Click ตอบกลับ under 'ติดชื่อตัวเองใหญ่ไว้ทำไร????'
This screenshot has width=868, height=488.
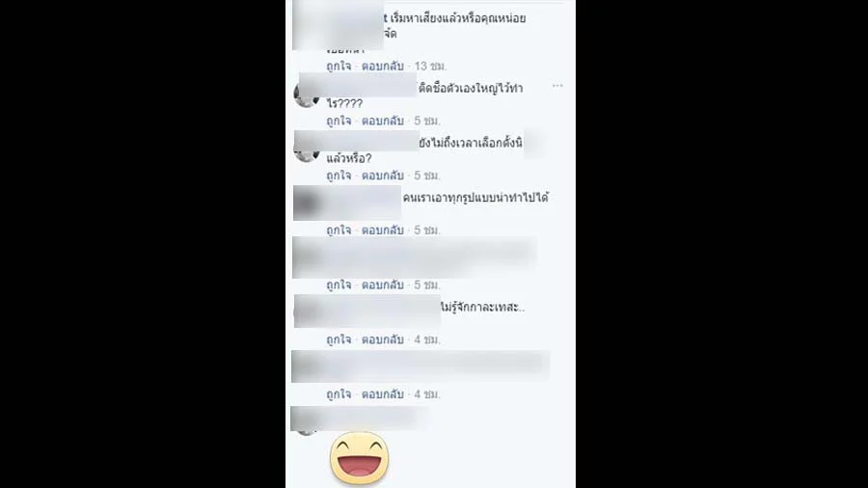[383, 121]
